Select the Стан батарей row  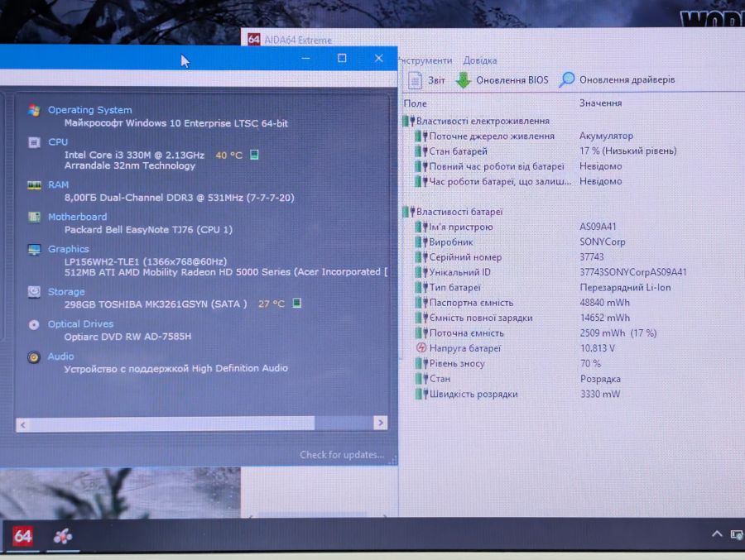(x=546, y=151)
